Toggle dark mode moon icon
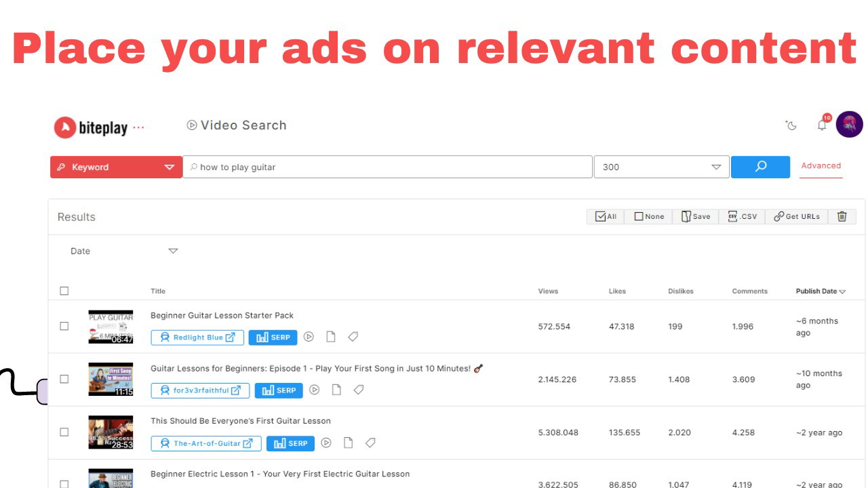Image resolution: width=868 pixels, height=488 pixels. [x=791, y=125]
